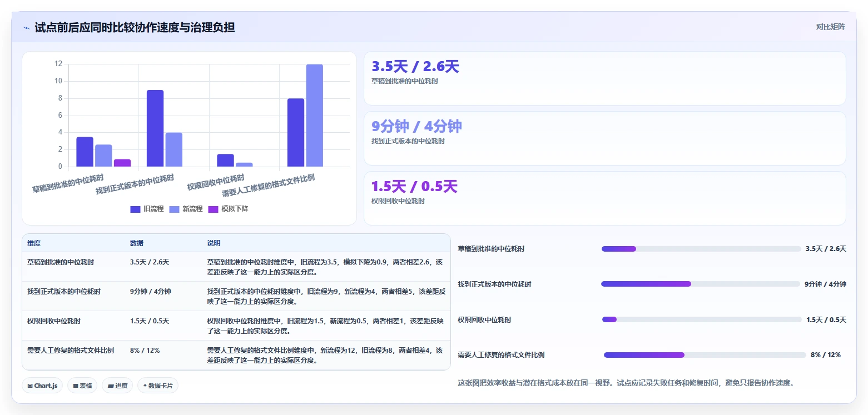Click the title 试点前后应同时比较协作速度与治理负担
The width and height of the screenshot is (868, 415).
point(135,27)
